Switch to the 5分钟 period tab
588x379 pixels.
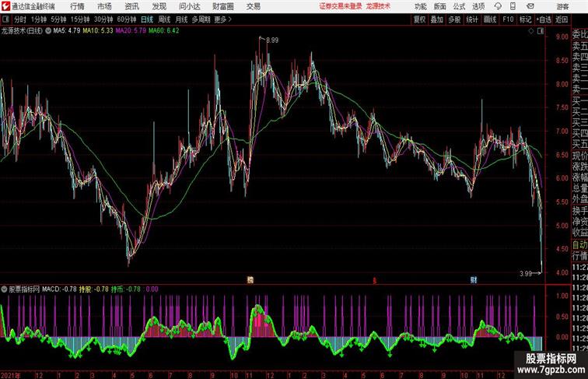(x=58, y=19)
